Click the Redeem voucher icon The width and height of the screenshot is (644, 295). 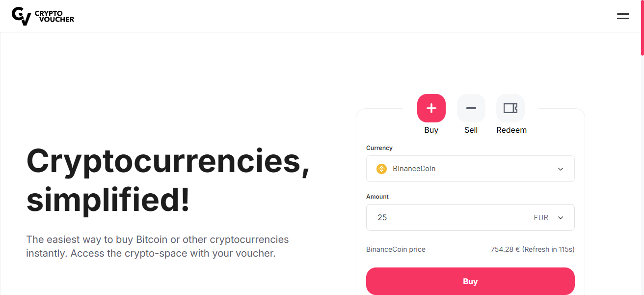click(510, 108)
